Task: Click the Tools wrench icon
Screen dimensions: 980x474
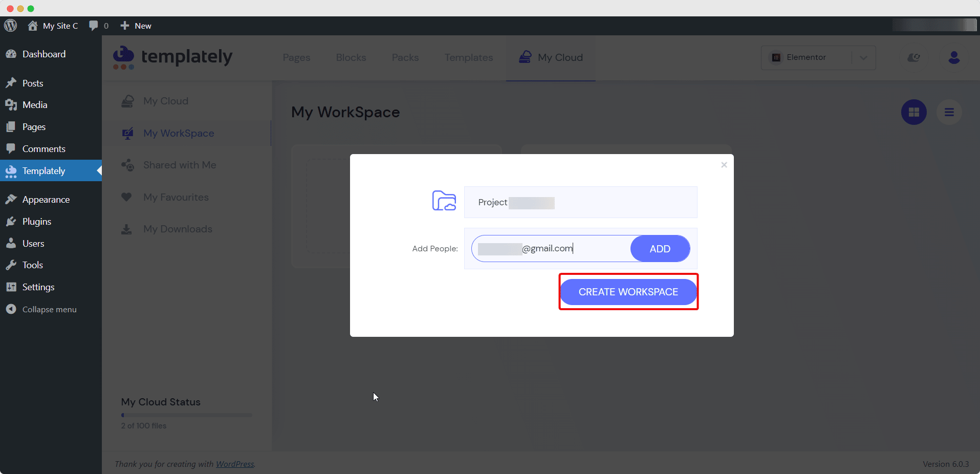Action: point(11,265)
